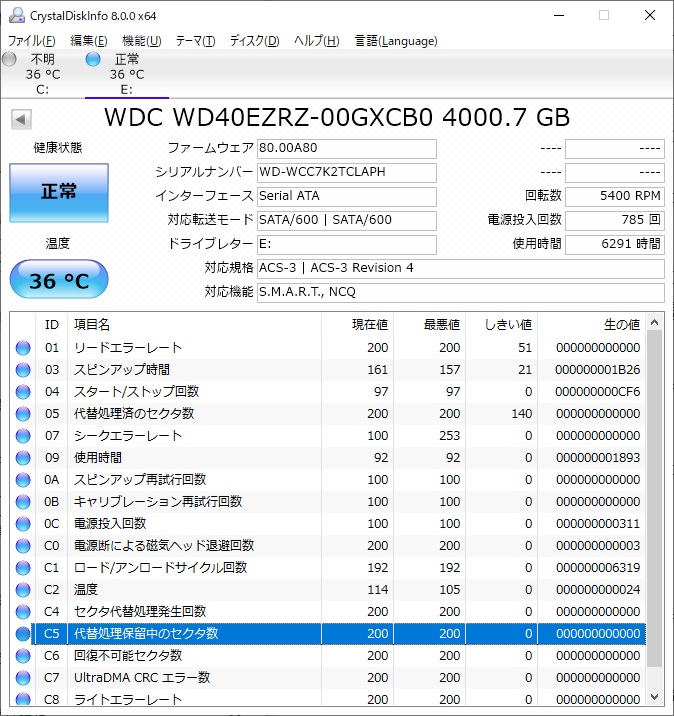The image size is (674, 716).
Task: Click the serial number field WD-WCC7K2TCLAPH
Action: (347, 172)
